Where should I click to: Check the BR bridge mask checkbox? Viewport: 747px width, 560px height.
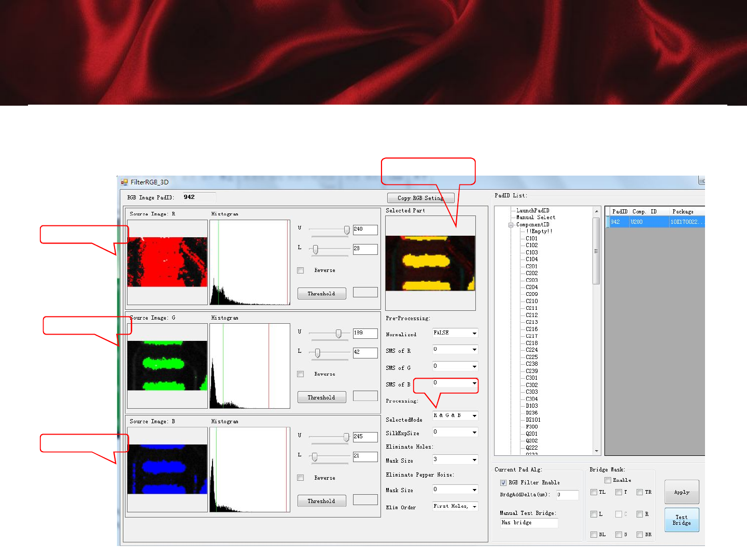(x=640, y=535)
